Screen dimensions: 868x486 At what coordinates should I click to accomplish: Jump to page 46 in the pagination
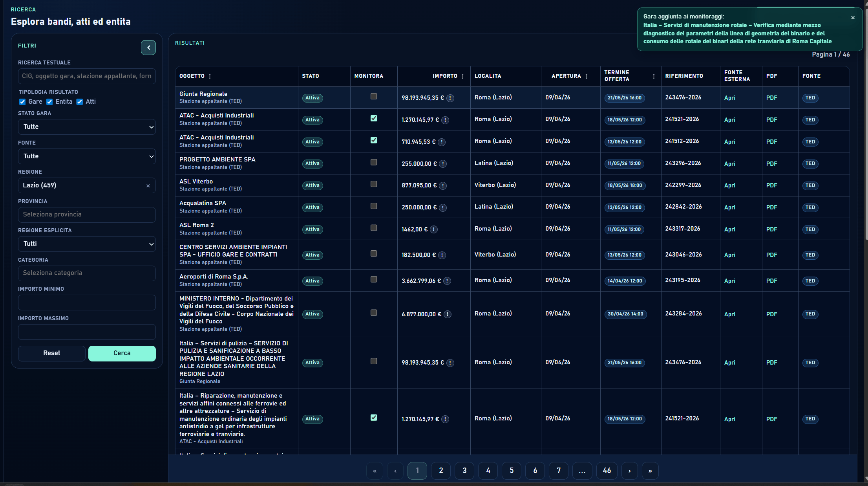607,471
